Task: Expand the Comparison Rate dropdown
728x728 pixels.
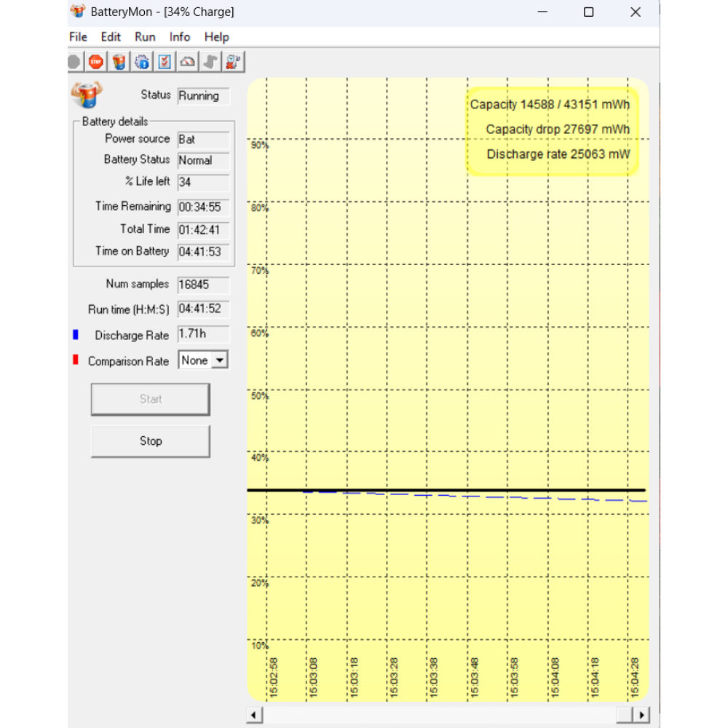Action: coord(220,360)
